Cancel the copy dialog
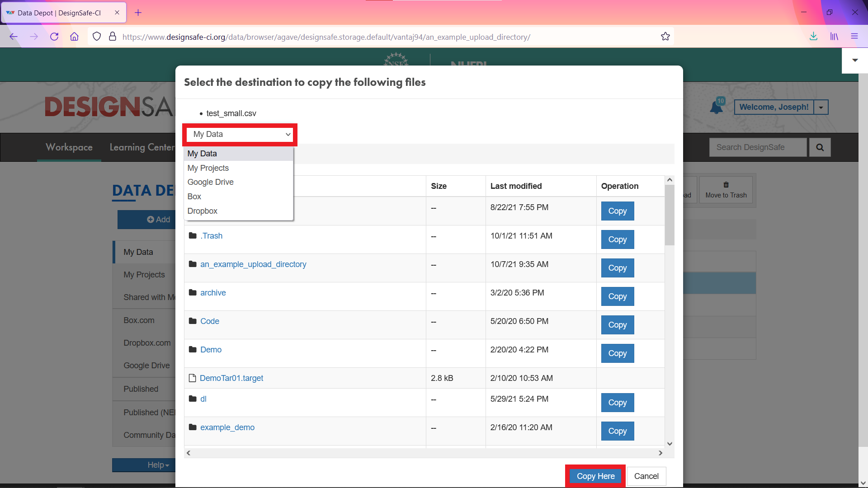868x488 pixels. tap(646, 476)
